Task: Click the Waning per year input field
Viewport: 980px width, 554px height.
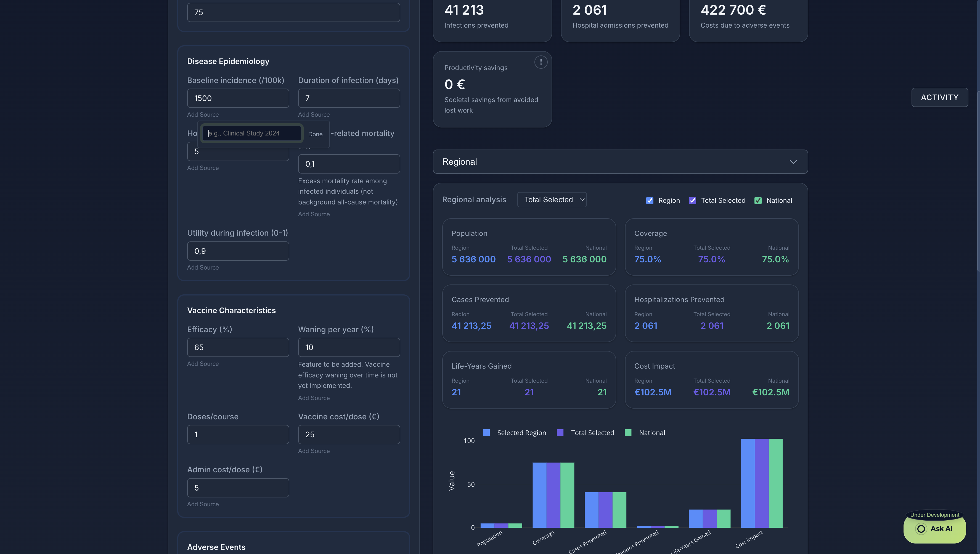Action: 349,347
